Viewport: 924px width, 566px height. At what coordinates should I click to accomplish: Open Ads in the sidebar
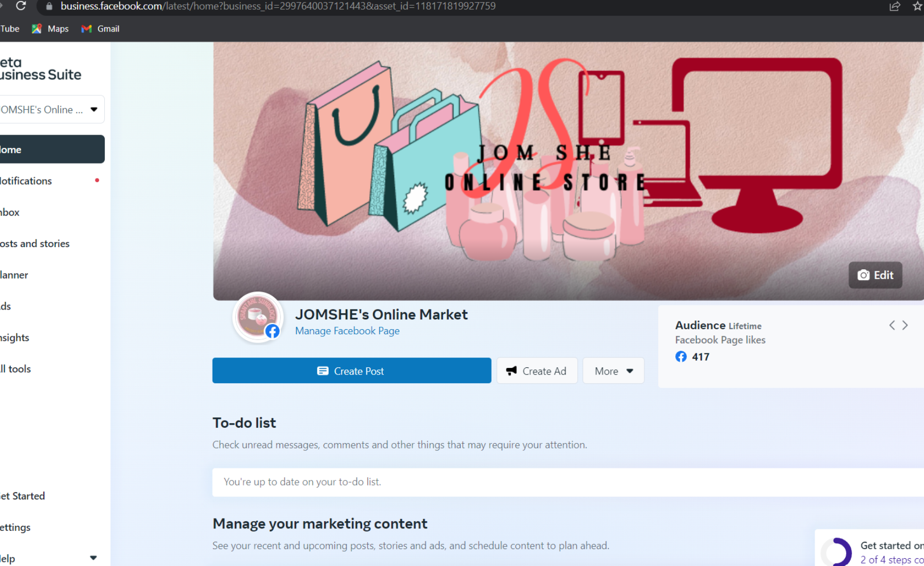pyautogui.click(x=51, y=306)
